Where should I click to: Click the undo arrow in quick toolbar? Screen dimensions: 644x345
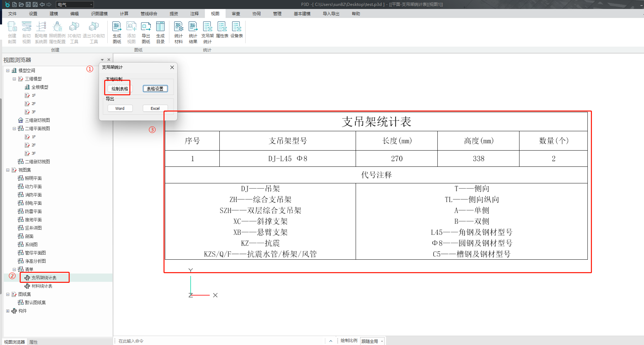pyautogui.click(x=42, y=4)
